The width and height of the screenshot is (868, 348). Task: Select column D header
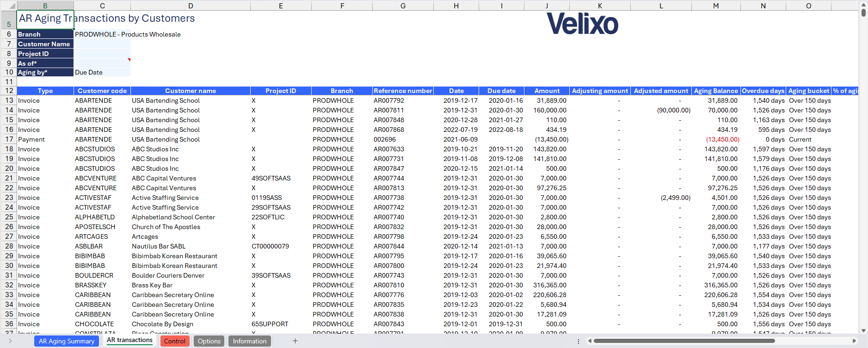coord(191,6)
